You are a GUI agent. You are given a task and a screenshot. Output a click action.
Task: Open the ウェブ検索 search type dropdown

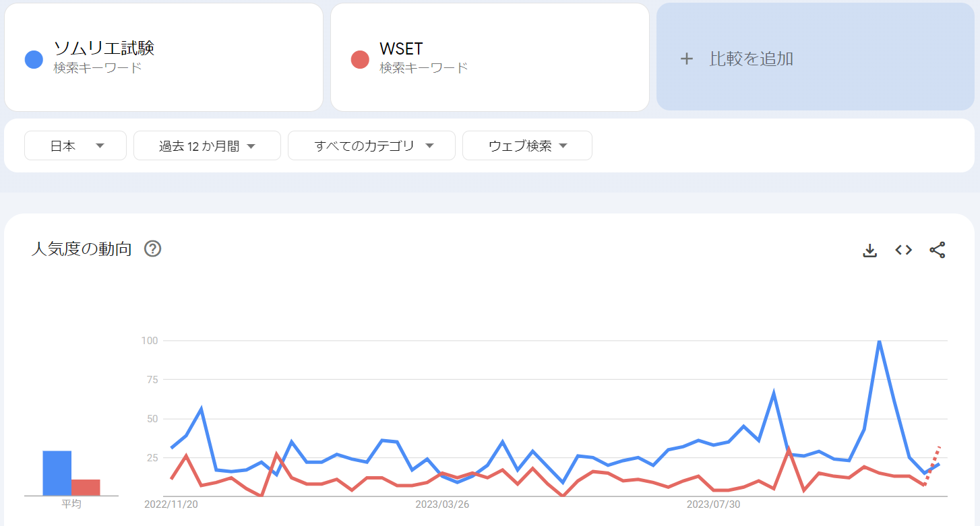pos(527,145)
